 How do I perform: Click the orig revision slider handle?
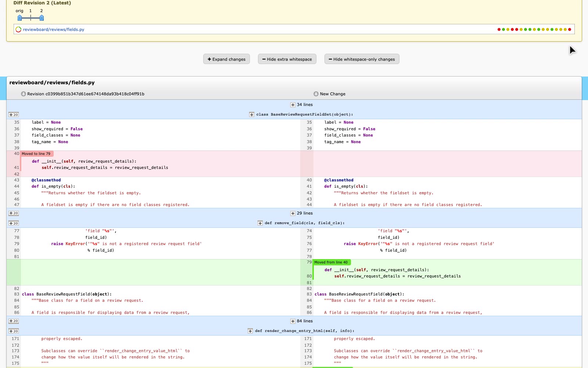tap(19, 18)
